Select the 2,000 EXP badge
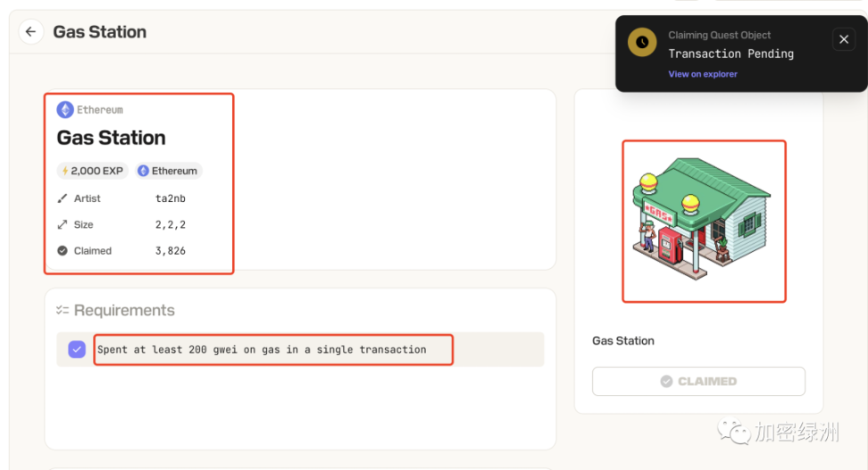The image size is (868, 470). (x=93, y=171)
